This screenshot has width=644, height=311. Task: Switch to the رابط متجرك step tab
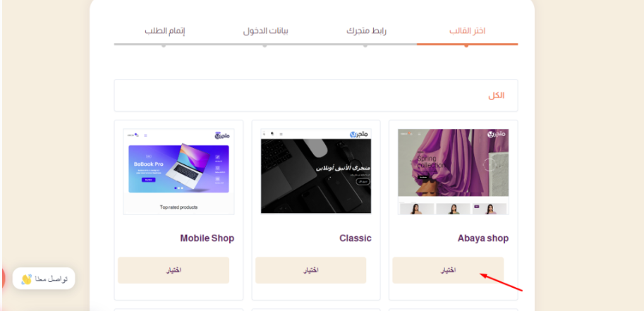366,31
